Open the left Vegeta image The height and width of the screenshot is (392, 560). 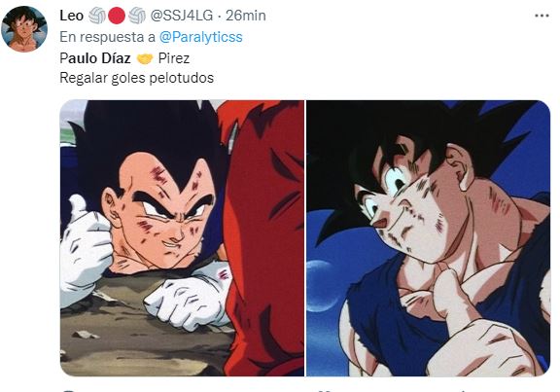[182, 238]
